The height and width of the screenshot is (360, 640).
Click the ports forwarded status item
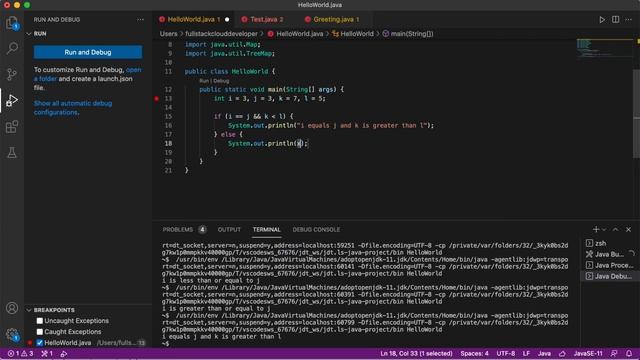pyautogui.click(x=47, y=353)
